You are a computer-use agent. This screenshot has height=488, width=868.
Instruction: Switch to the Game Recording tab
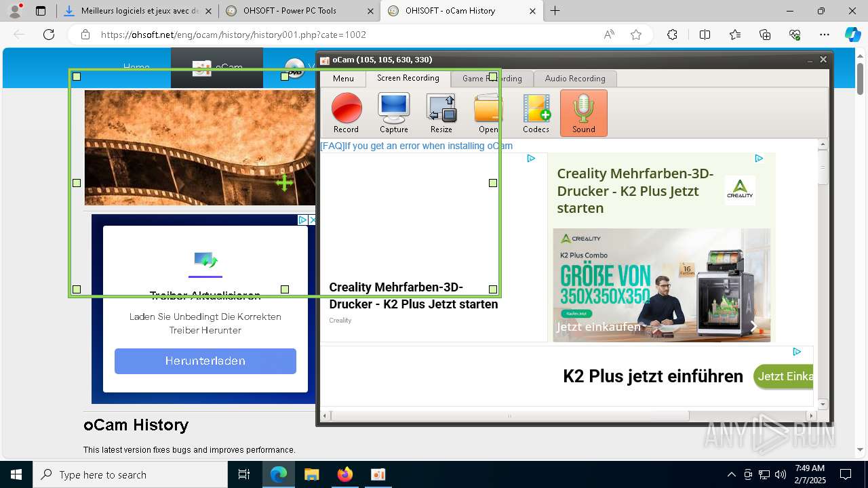point(492,79)
